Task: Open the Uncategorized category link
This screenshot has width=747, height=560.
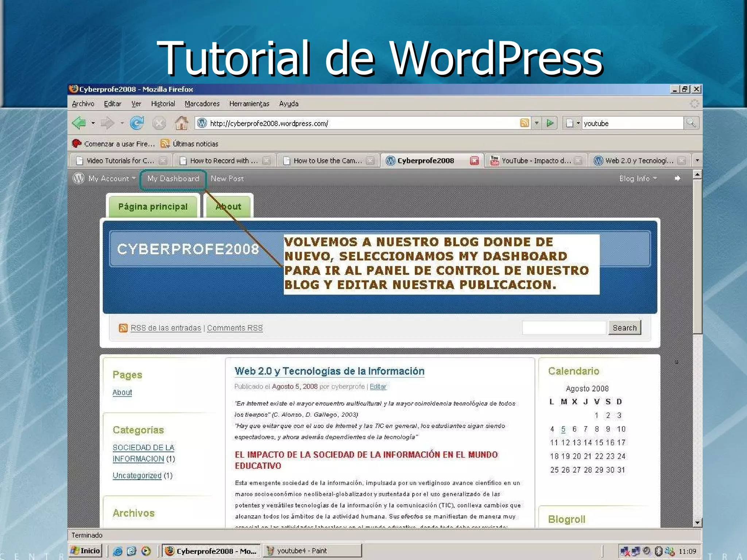Action: point(137,476)
